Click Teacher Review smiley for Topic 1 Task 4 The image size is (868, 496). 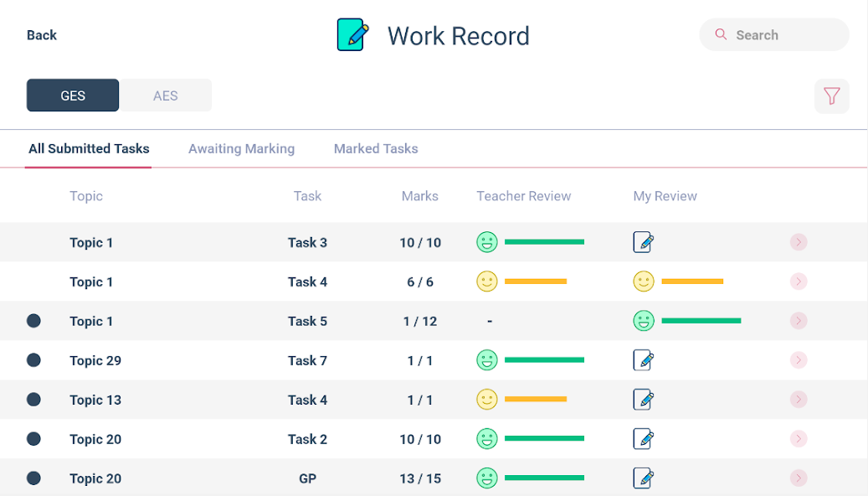point(487,282)
